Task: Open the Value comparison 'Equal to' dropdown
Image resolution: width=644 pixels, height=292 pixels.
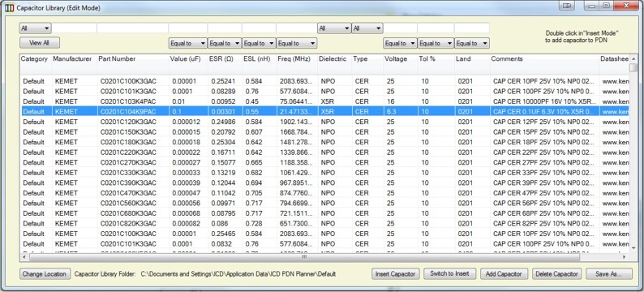Action: [188, 43]
